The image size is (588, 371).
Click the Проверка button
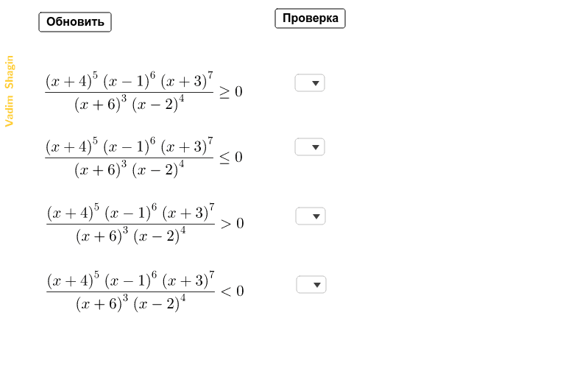(x=310, y=18)
